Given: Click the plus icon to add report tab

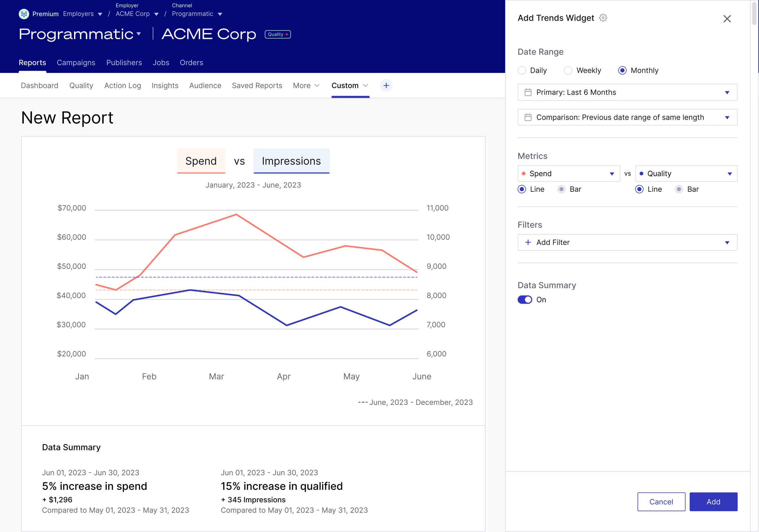Looking at the screenshot, I should [386, 86].
